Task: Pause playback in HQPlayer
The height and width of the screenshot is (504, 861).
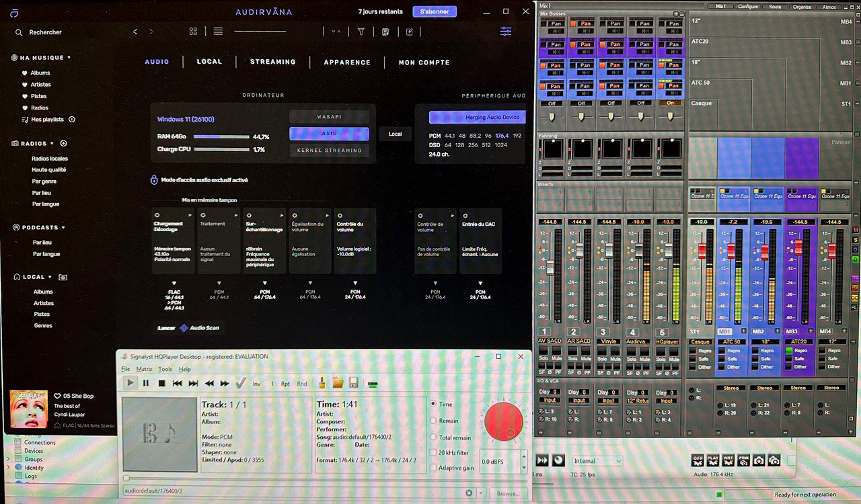Action: click(146, 383)
